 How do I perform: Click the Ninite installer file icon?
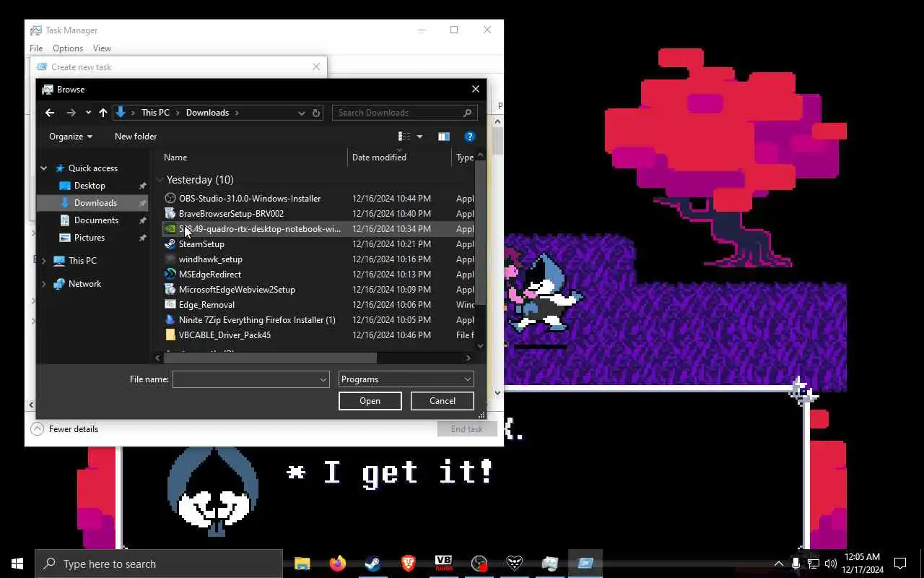[x=170, y=319]
